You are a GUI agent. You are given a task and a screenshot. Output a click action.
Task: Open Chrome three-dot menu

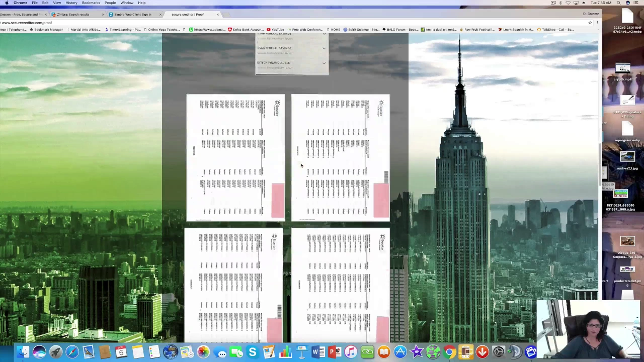click(x=597, y=23)
